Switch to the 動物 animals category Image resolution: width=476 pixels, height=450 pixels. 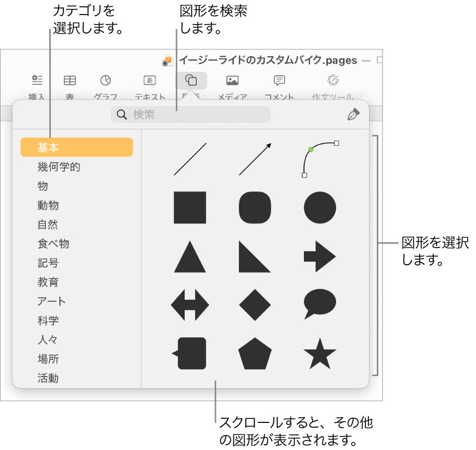click(48, 205)
